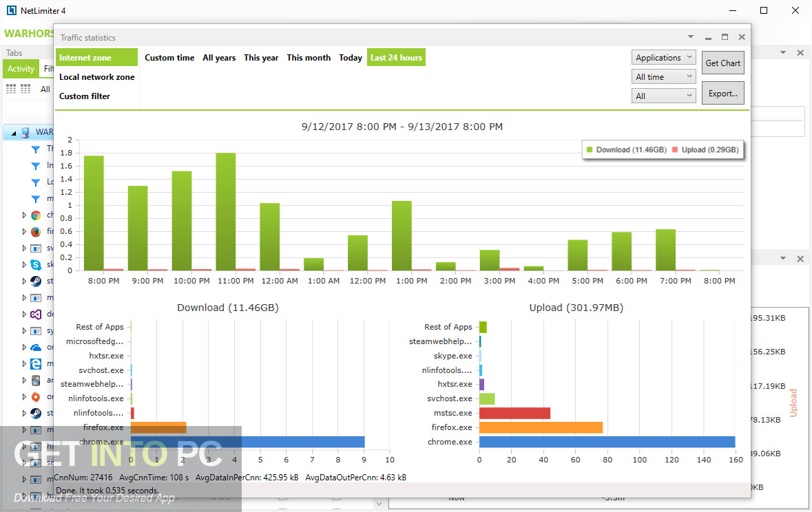Viewport: 812px width, 512px height.
Task: Click the chart date range title text
Action: click(x=402, y=127)
